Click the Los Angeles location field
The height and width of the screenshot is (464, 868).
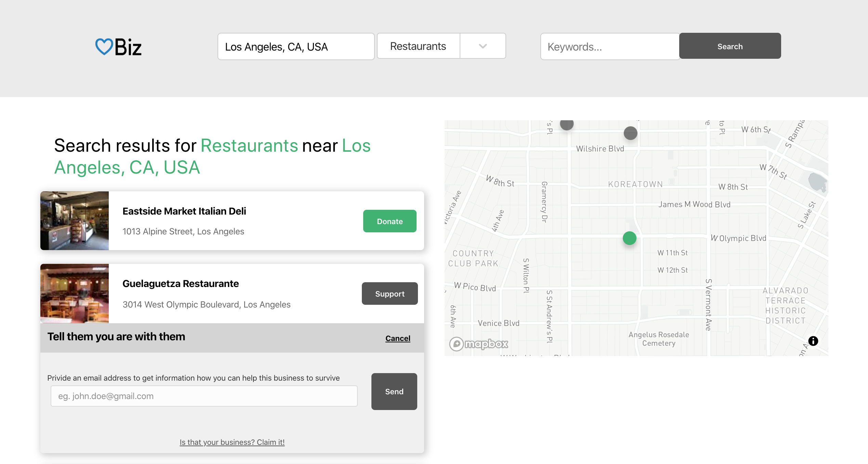point(296,47)
